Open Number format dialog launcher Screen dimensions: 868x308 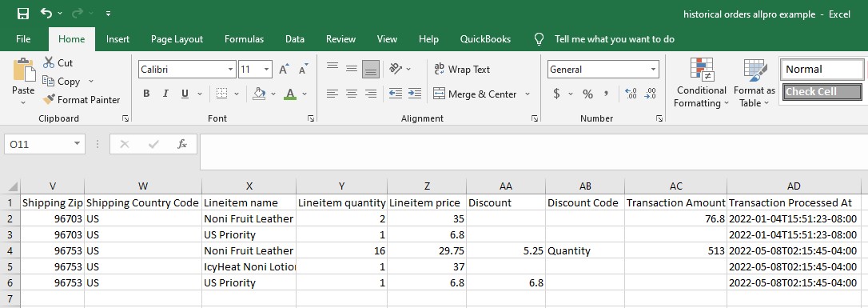coord(659,118)
